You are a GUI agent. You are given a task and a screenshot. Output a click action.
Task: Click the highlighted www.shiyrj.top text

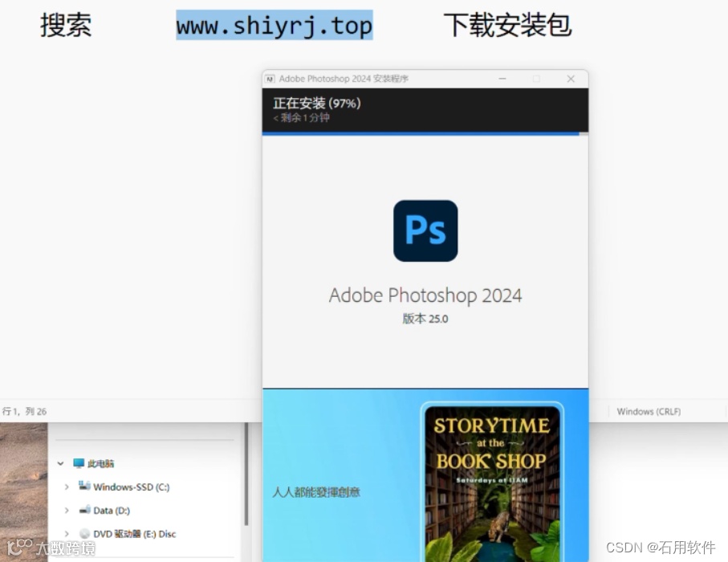click(x=275, y=25)
